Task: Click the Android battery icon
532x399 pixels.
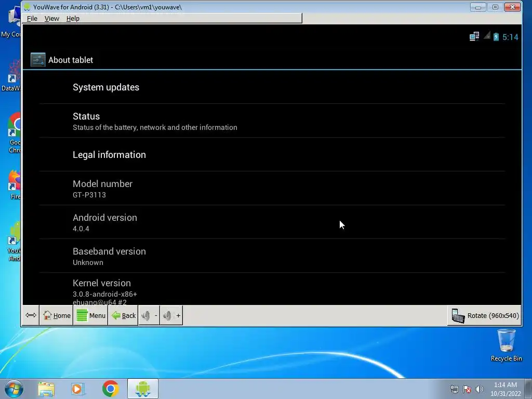Action: point(496,37)
